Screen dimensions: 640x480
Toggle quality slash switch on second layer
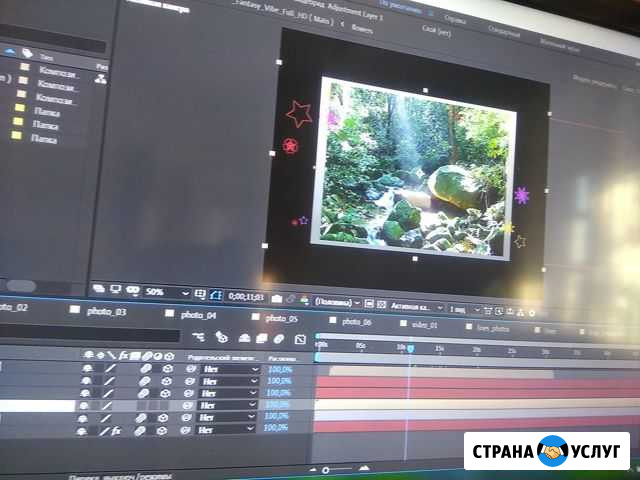click(109, 381)
